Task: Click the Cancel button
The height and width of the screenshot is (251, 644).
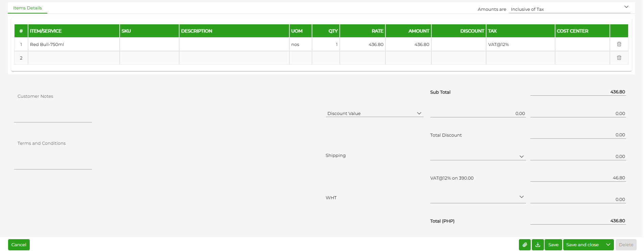Action: click(x=19, y=245)
